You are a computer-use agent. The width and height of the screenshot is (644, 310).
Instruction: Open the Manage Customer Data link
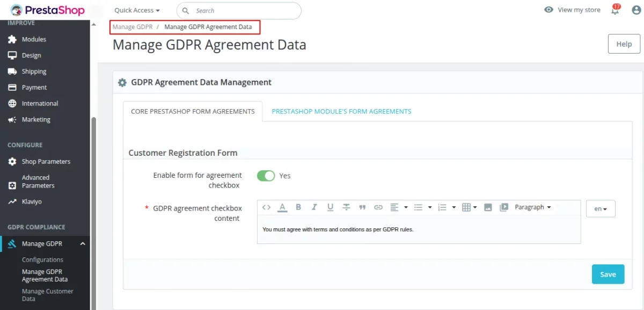[x=47, y=294]
